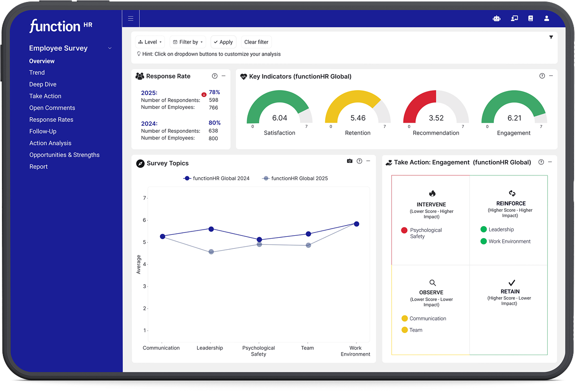
Task: Open the Report page
Action: coord(38,166)
